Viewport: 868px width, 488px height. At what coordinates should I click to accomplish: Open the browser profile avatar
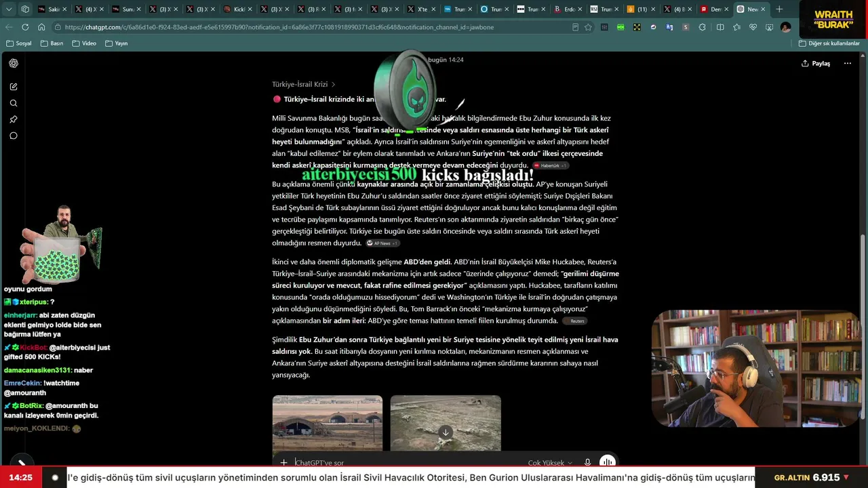pyautogui.click(x=785, y=27)
